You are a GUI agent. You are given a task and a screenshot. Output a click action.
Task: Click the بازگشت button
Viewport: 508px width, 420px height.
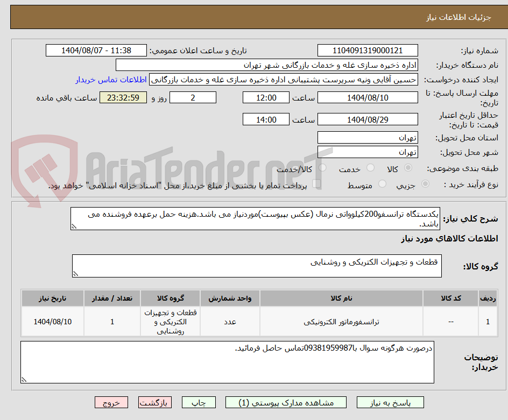155,402
